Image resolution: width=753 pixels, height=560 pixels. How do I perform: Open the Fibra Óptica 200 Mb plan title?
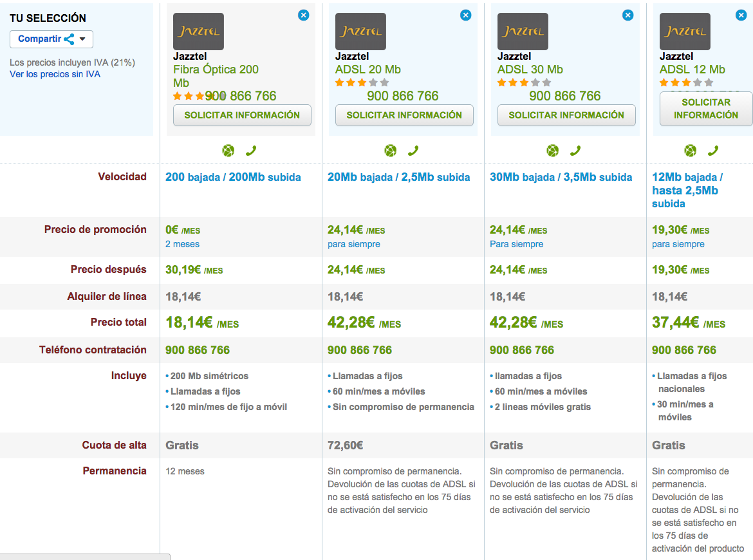coord(216,76)
